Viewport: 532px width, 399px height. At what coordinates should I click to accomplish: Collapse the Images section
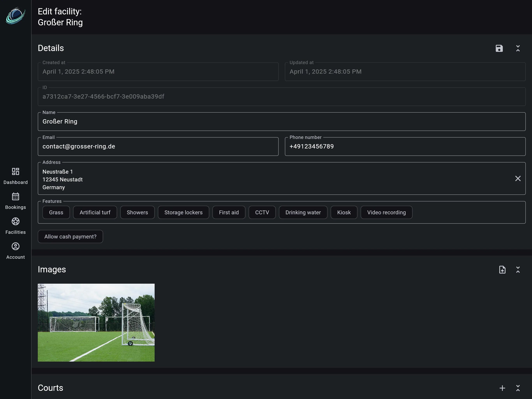(x=518, y=269)
